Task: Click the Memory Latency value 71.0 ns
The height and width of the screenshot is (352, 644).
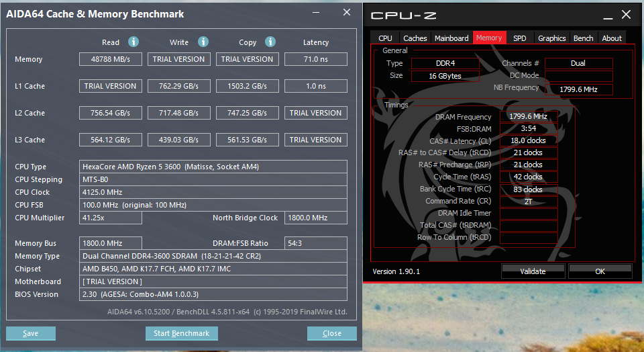Action: pos(316,59)
